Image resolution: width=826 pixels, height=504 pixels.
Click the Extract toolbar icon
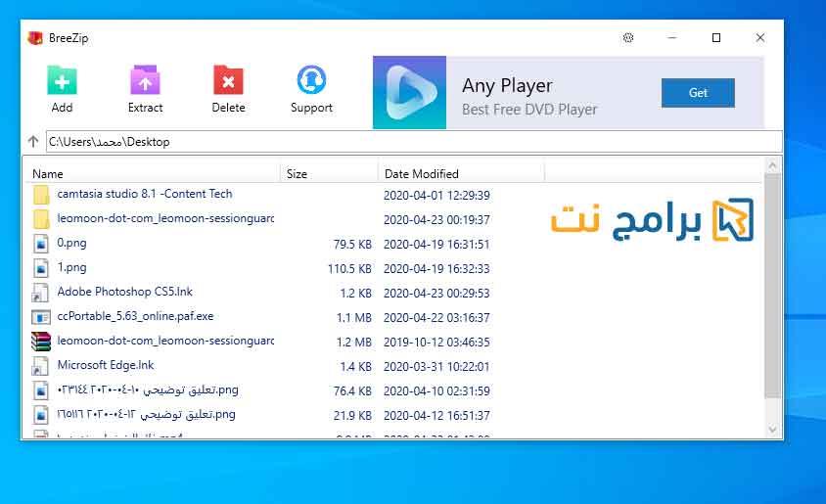pos(145,80)
